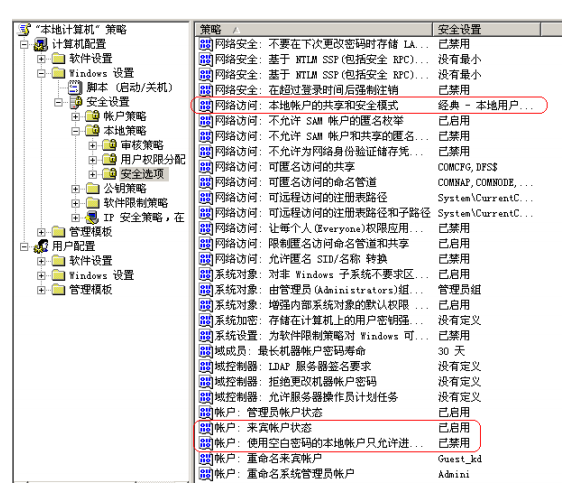Select the 脚本 (启动/关机) script icon

(75, 87)
